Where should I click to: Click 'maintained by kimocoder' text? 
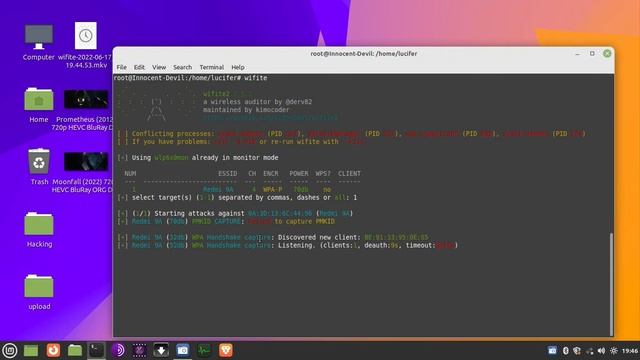pyautogui.click(x=246, y=110)
